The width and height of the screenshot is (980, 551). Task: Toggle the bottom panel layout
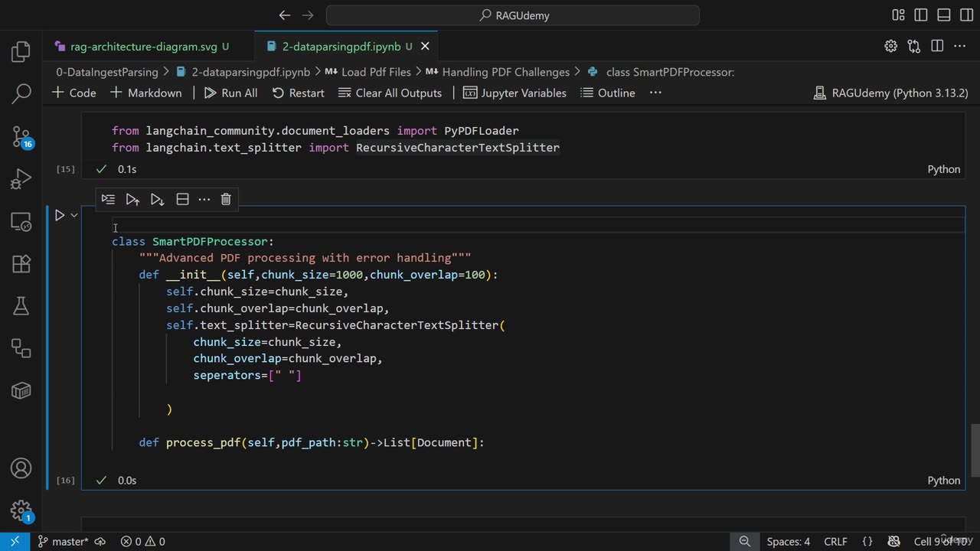click(943, 15)
